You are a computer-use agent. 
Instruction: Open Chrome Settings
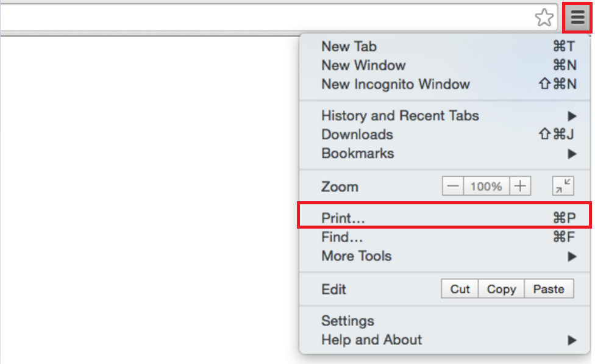(x=347, y=321)
